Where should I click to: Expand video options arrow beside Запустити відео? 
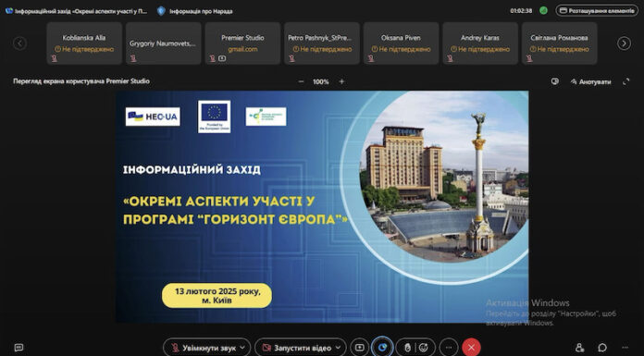point(339,348)
